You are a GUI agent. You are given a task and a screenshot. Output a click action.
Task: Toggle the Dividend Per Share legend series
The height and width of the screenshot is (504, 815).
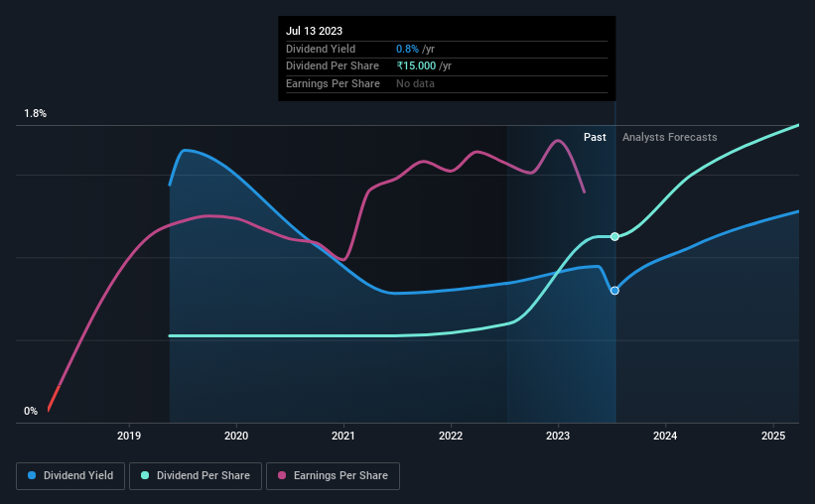[x=196, y=476]
